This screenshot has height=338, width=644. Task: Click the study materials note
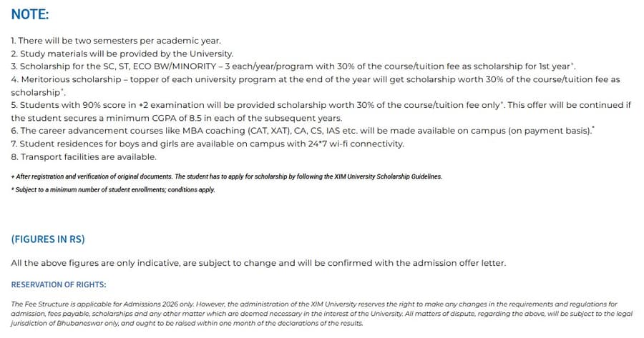[122, 54]
